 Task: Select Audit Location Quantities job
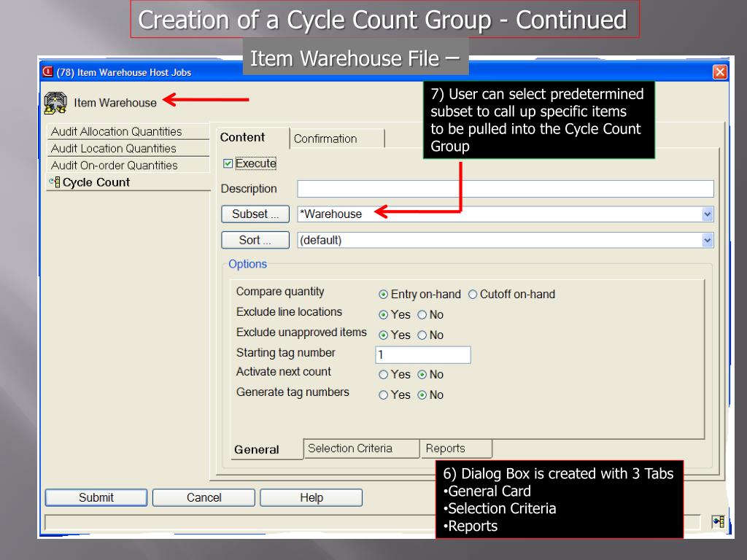[128, 149]
